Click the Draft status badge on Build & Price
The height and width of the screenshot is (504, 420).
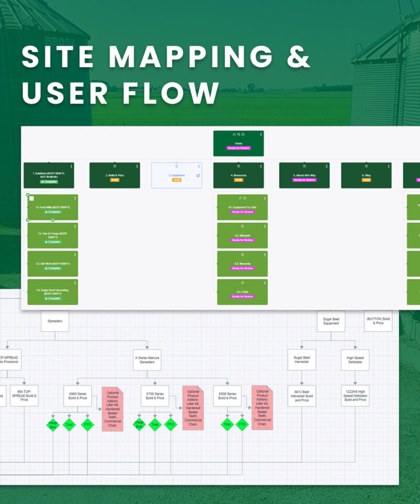click(114, 180)
